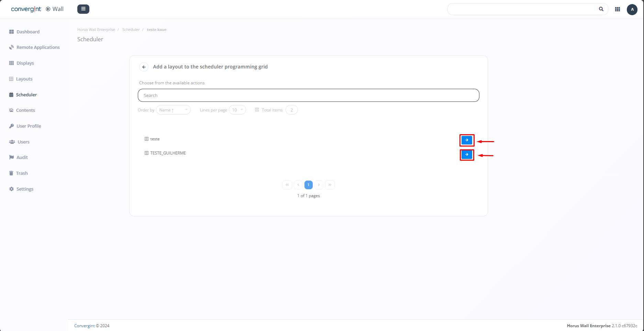The width and height of the screenshot is (644, 331).
Task: Select Layouts in the sidebar
Action: 24,79
